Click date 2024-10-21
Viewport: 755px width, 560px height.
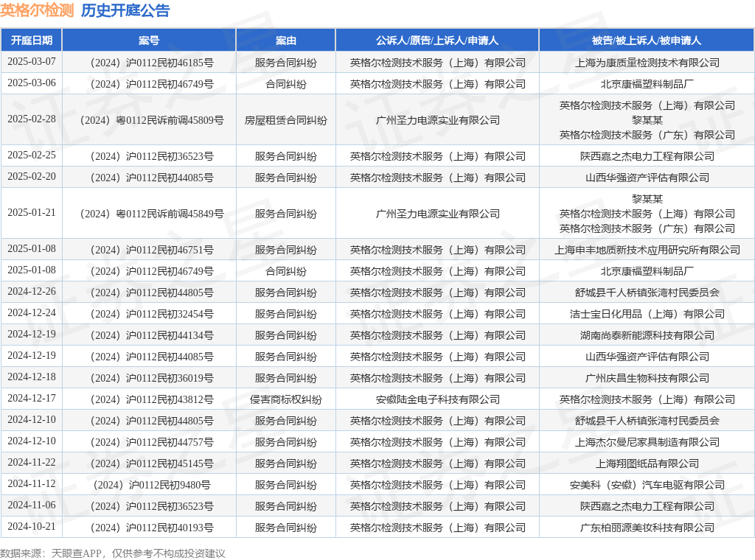(x=32, y=527)
